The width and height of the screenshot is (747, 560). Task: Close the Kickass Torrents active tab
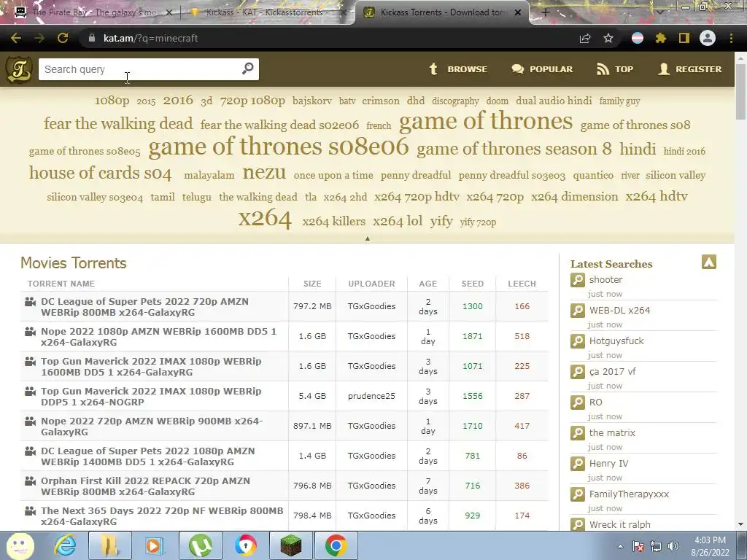coord(518,12)
